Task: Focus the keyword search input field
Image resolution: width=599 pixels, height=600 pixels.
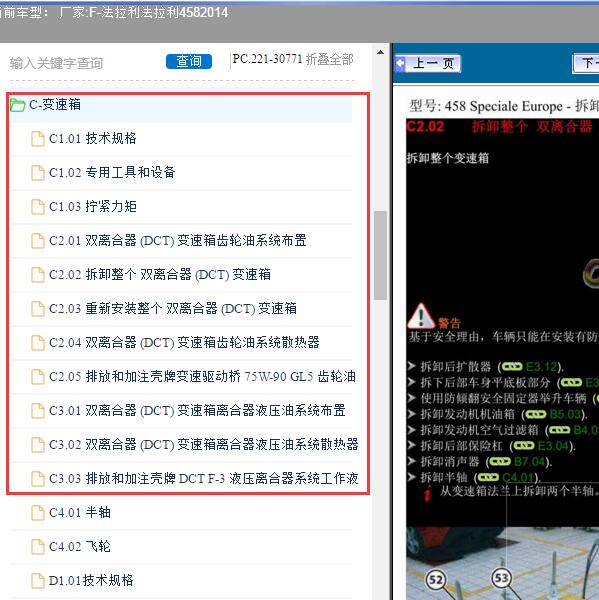Action: 84,63
